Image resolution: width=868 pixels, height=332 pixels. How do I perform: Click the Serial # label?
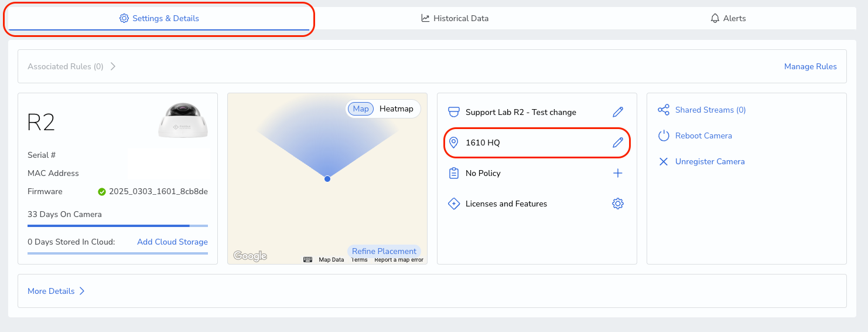[42, 155]
